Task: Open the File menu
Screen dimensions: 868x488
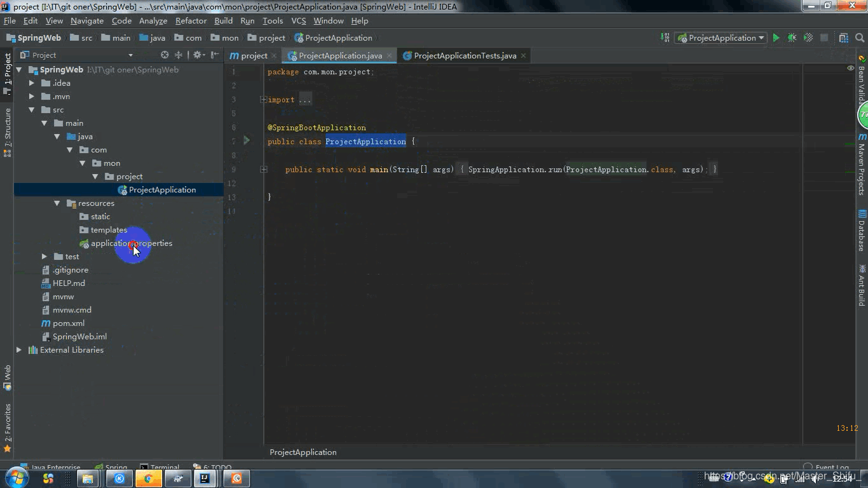Action: click(x=10, y=21)
